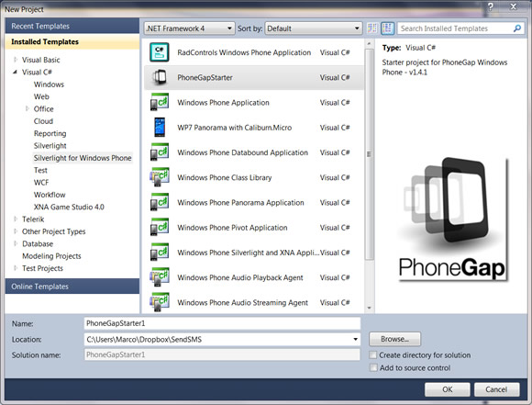The height and width of the screenshot is (405, 532).
Task: Select the Test category under Visual C#
Action: pyautogui.click(x=40, y=170)
